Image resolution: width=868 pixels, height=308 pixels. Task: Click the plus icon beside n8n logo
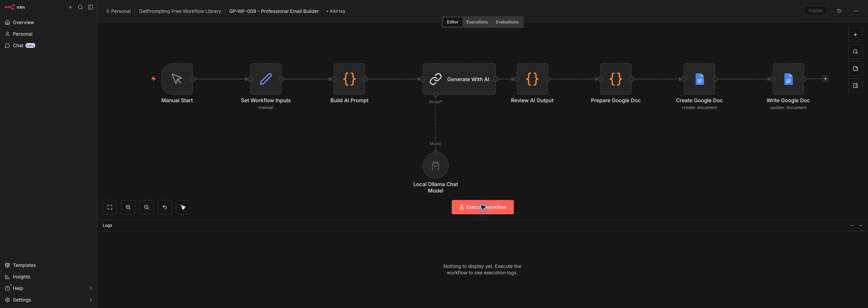point(70,7)
